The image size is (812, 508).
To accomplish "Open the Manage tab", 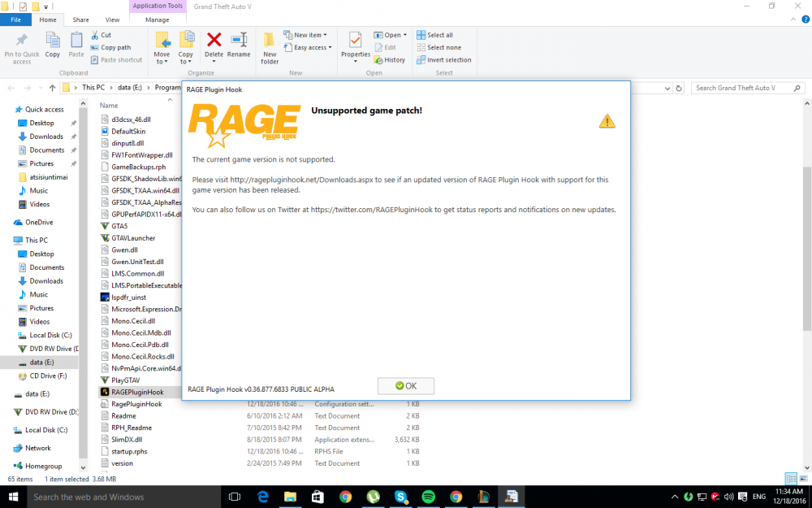I will tap(158, 20).
